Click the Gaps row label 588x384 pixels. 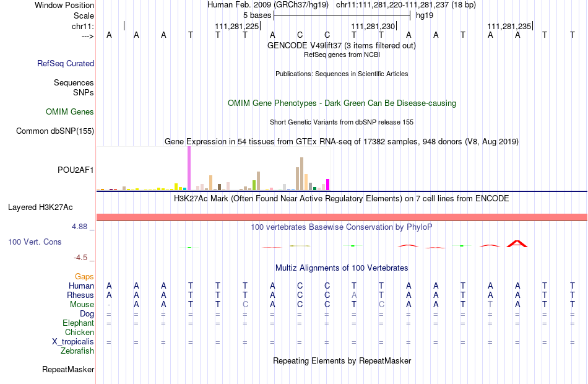click(84, 277)
